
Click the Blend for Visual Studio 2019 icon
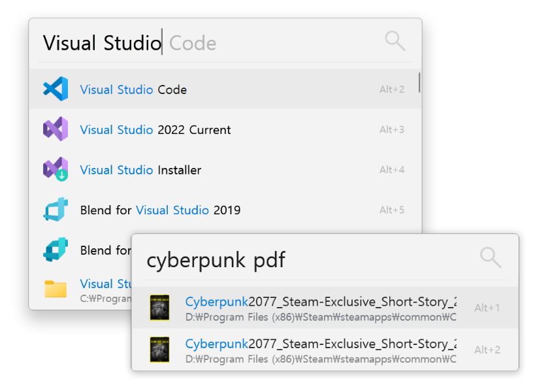(x=56, y=209)
